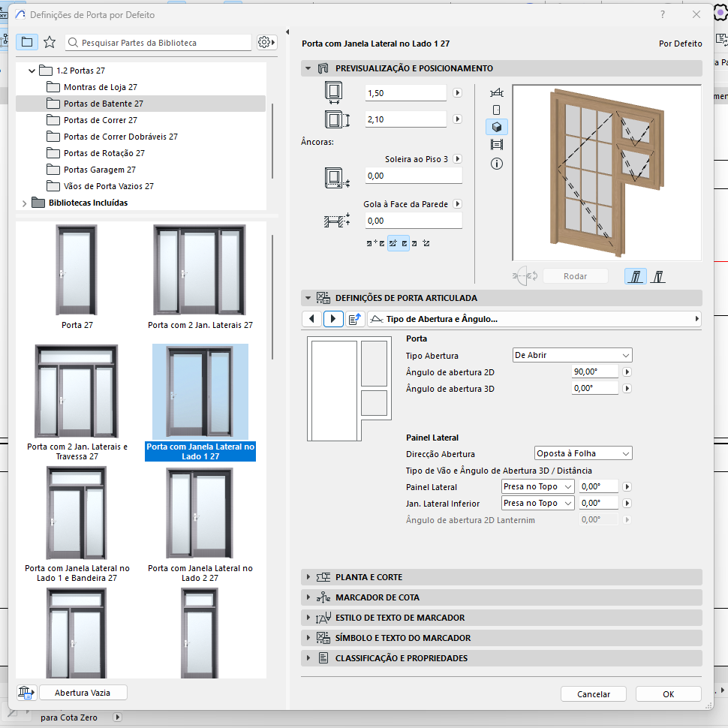Screen dimensions: 728x728
Task: Click the Ângulo de abertura 2D field 90,00°
Action: pyautogui.click(x=595, y=372)
